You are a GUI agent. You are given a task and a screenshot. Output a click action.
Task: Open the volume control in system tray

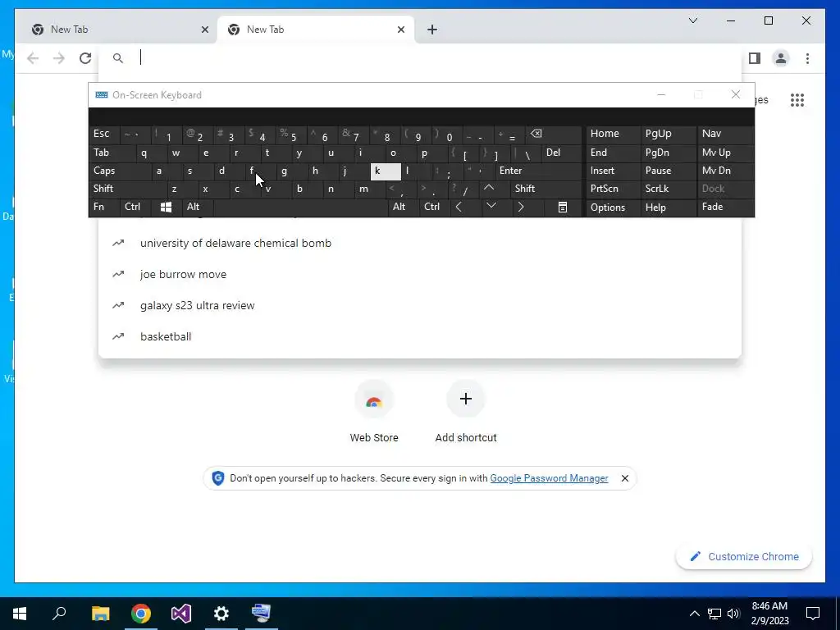[733, 614]
